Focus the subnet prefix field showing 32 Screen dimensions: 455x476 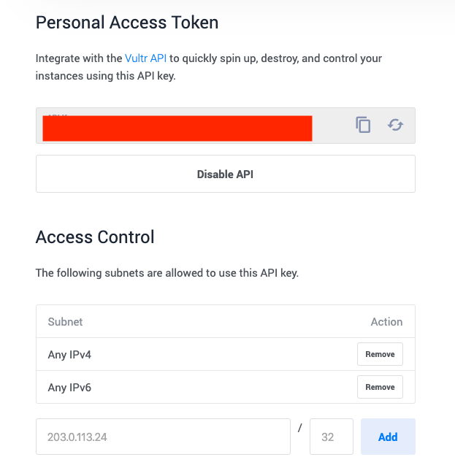pyautogui.click(x=332, y=437)
